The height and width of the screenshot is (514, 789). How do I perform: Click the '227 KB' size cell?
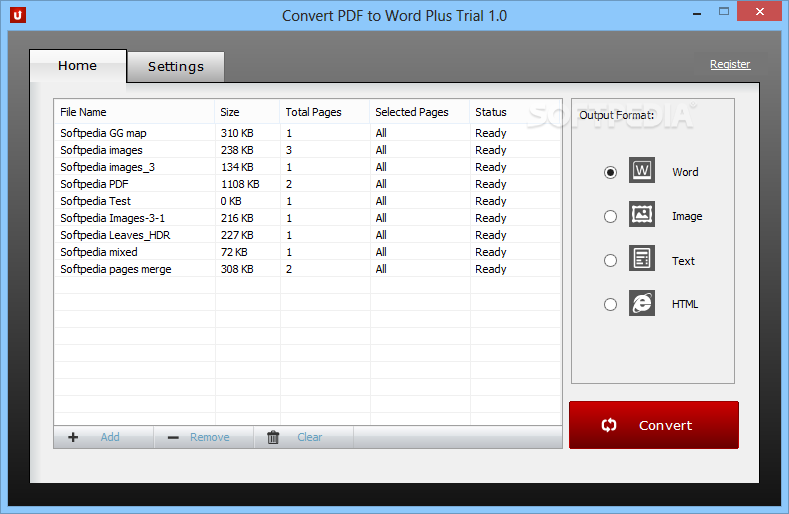point(237,235)
